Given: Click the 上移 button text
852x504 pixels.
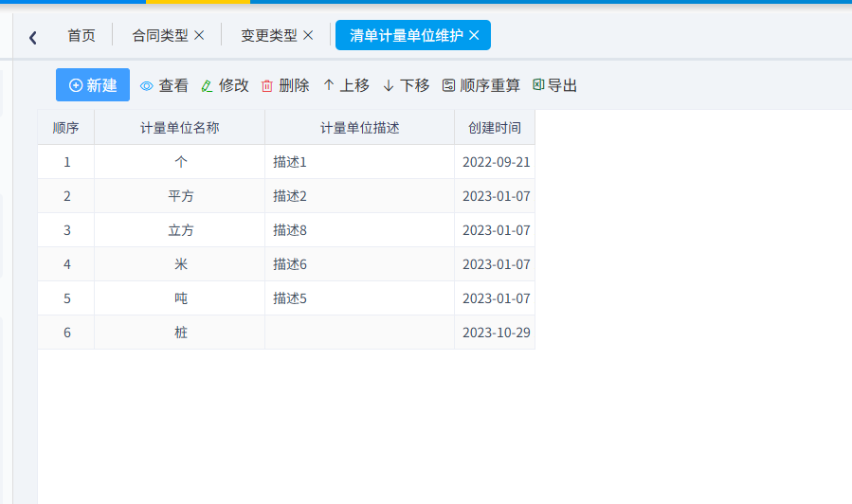Looking at the screenshot, I should point(354,85).
